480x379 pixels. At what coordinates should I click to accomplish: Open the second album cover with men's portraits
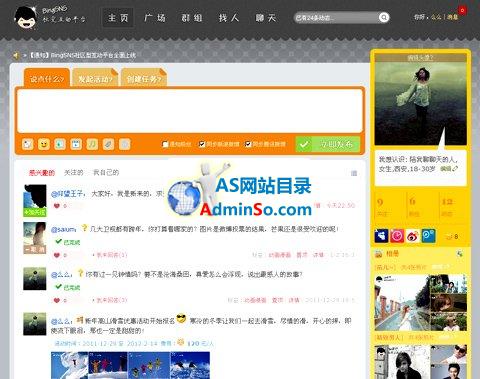[421, 362]
